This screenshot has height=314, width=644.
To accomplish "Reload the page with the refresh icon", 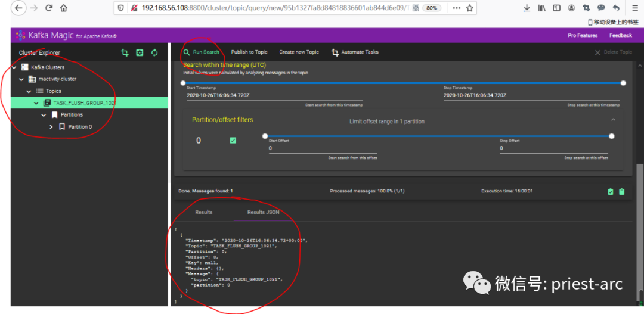I will 49,8.
